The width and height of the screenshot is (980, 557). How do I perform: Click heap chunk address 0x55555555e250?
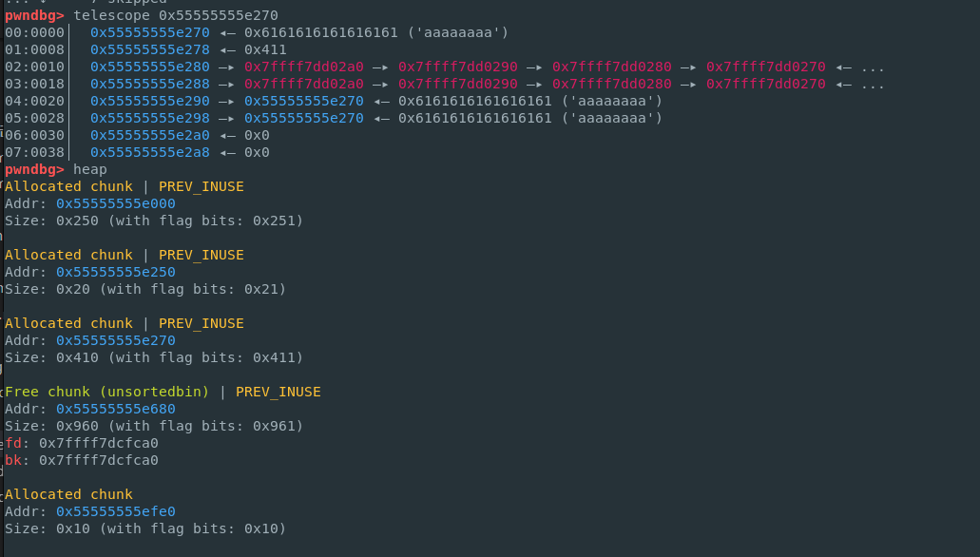tap(115, 272)
